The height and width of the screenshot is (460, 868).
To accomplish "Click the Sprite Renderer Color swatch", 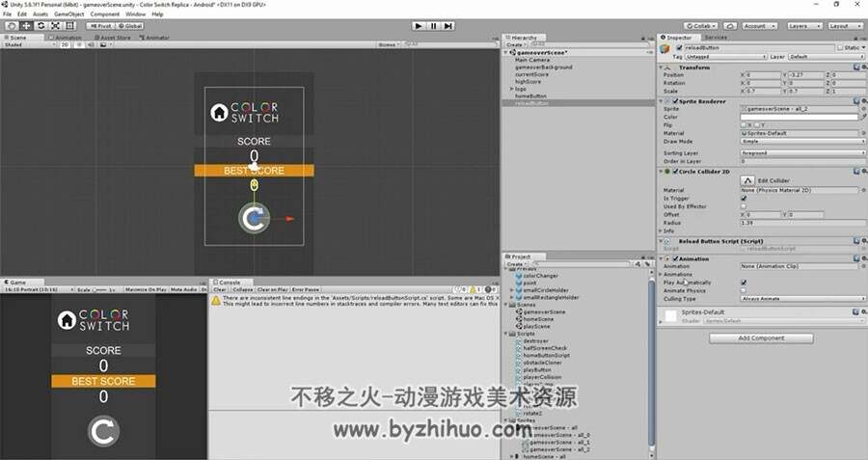I will pos(800,117).
